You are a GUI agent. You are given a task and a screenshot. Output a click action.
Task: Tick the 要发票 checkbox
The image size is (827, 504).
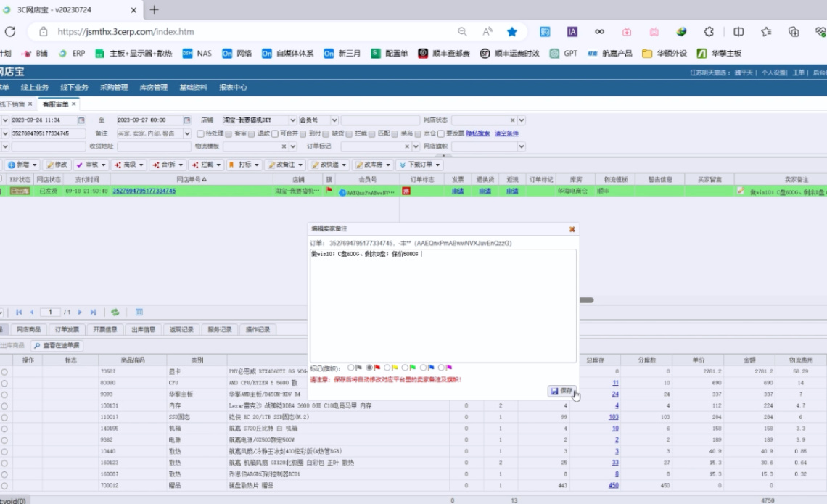(x=441, y=133)
